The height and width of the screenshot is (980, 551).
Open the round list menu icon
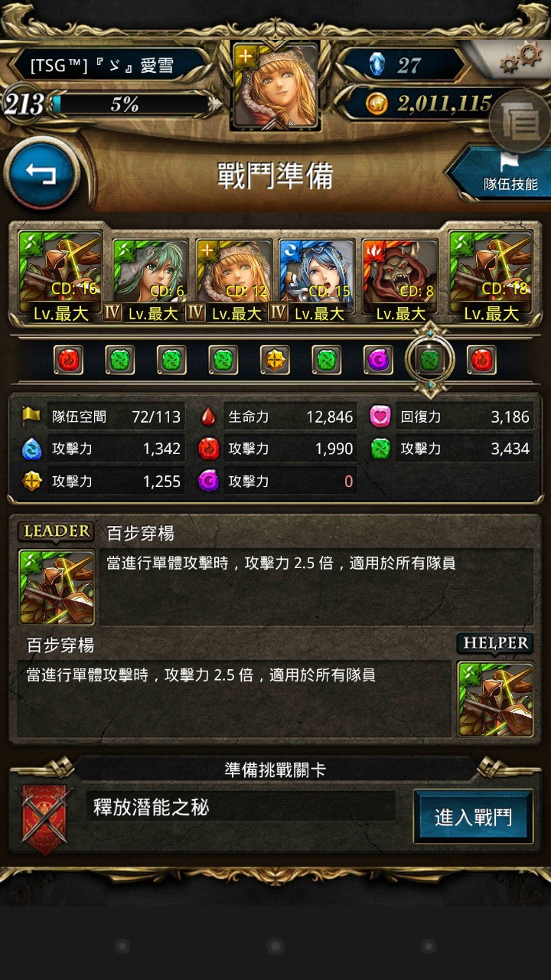[x=520, y=121]
